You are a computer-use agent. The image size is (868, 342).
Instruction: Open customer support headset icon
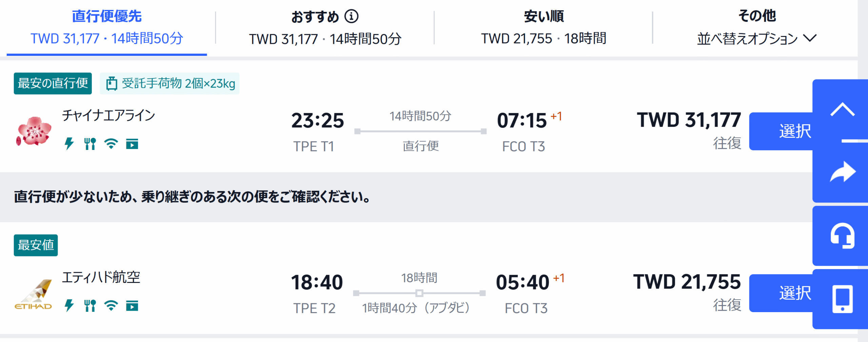[x=842, y=236]
